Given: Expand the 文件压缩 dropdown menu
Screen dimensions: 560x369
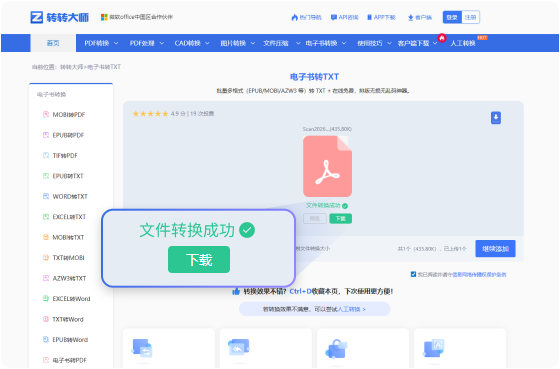Looking at the screenshot, I should click(281, 43).
